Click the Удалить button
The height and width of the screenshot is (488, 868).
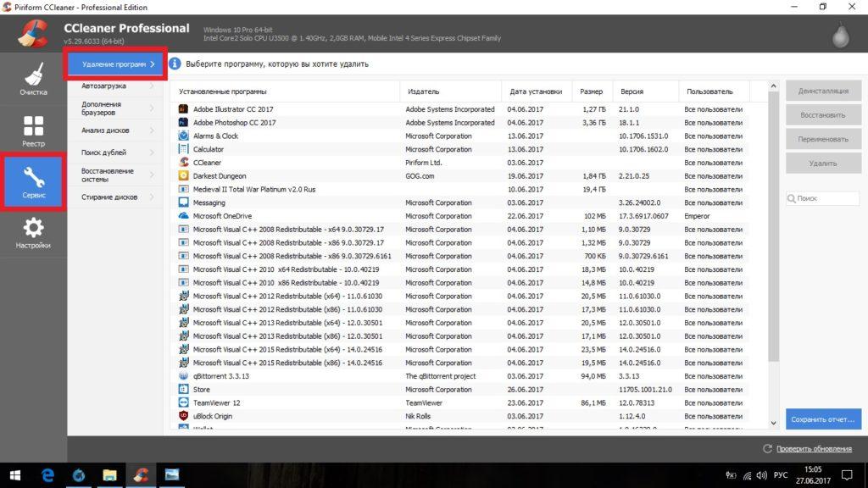click(823, 164)
